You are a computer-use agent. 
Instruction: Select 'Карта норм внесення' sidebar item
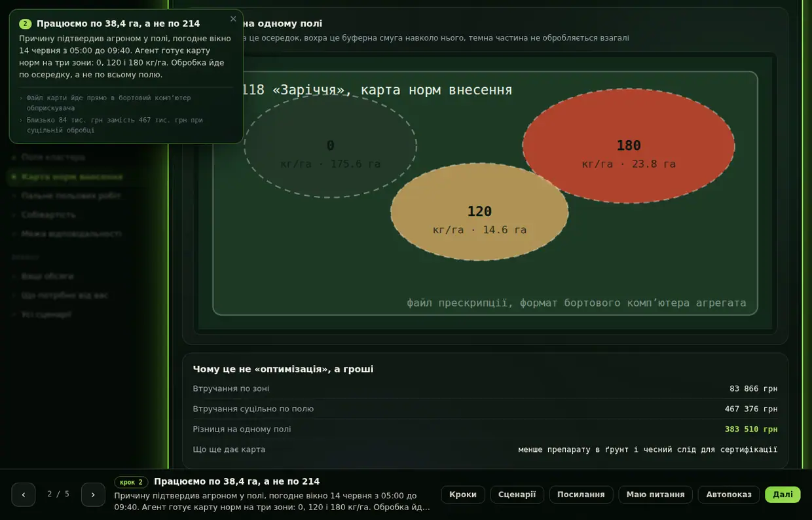[72, 177]
